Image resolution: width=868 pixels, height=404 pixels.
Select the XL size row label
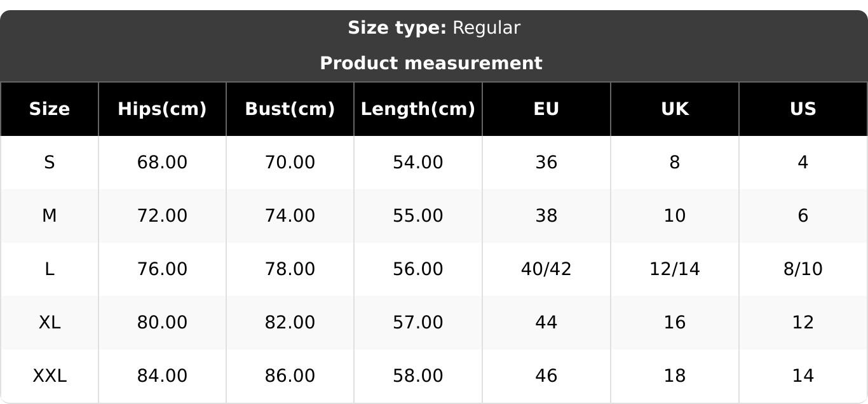[x=50, y=323]
